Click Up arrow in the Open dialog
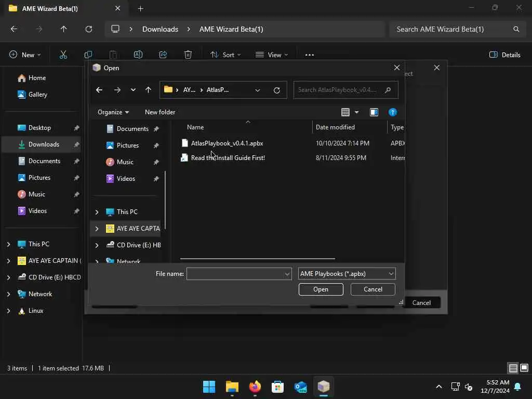 click(148, 90)
